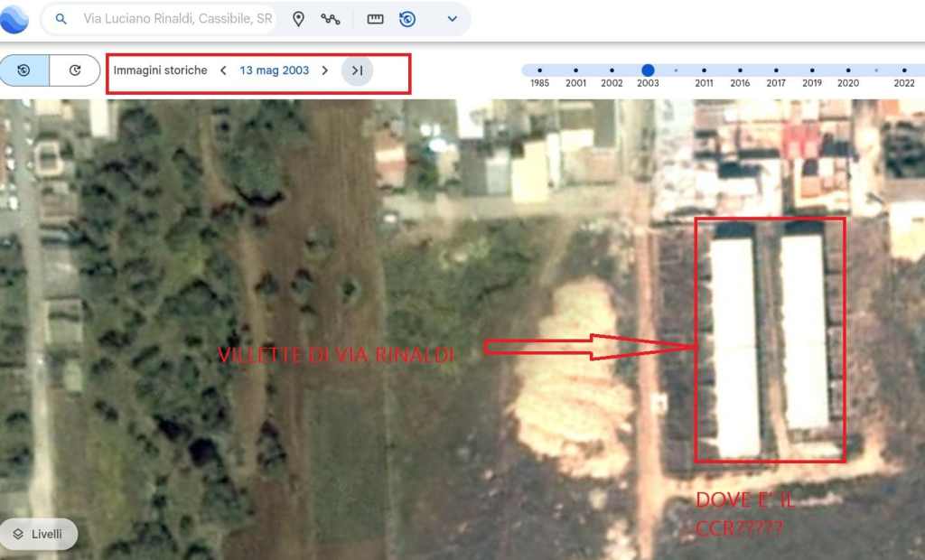Select the 1985 timeline point
This screenshot has height=560, width=925.
539,70
